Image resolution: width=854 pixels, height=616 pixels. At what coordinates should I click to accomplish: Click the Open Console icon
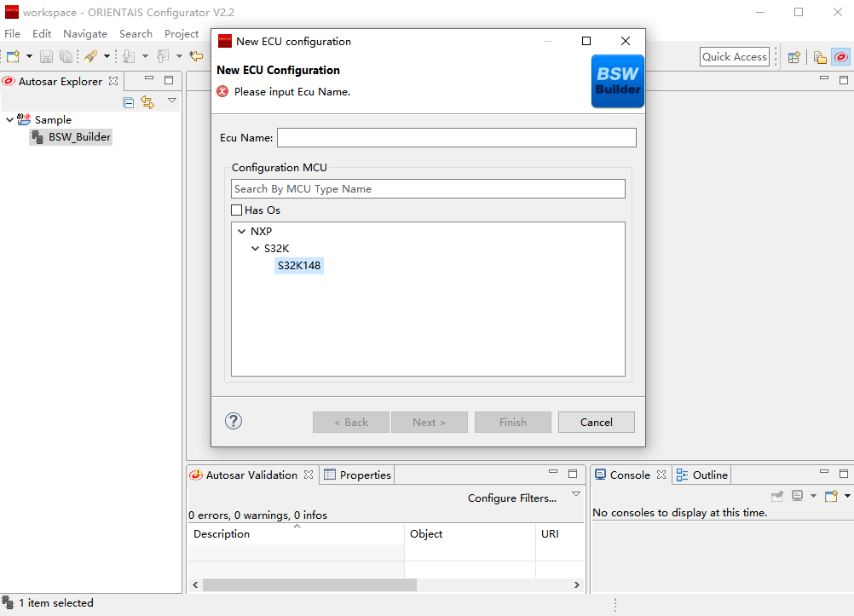[831, 496]
